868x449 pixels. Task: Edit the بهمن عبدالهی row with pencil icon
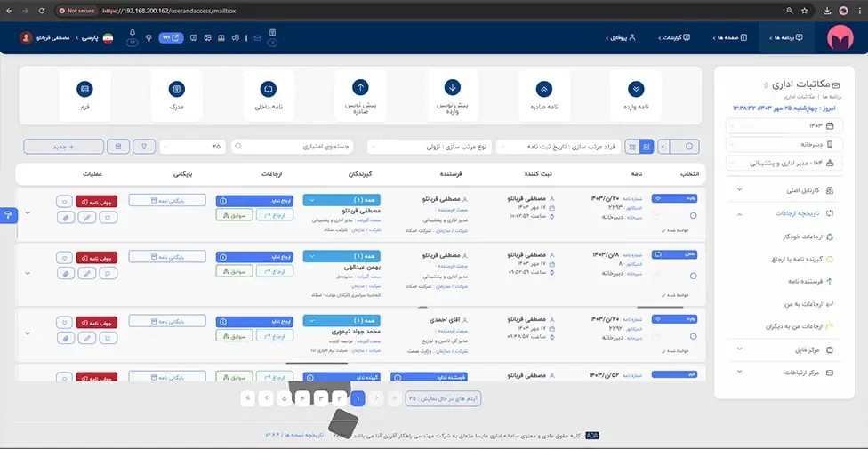pyautogui.click(x=86, y=273)
